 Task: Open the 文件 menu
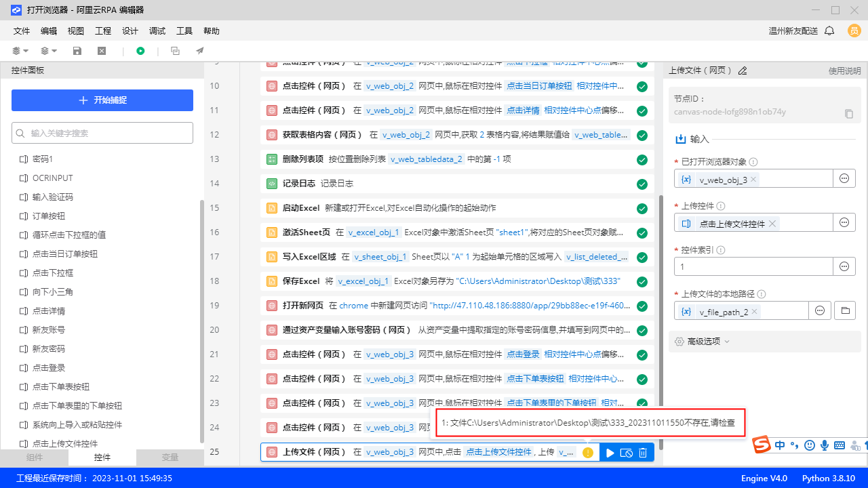[x=22, y=31]
